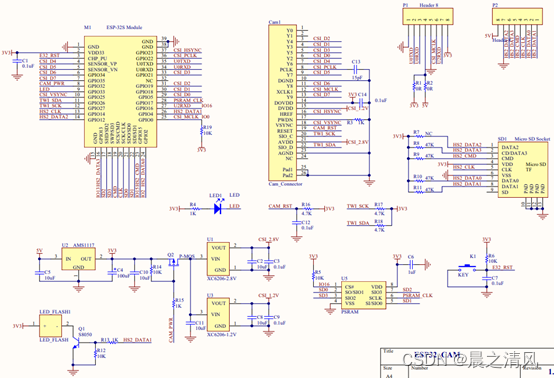Select the LED_FLASH1 component box

point(50,326)
